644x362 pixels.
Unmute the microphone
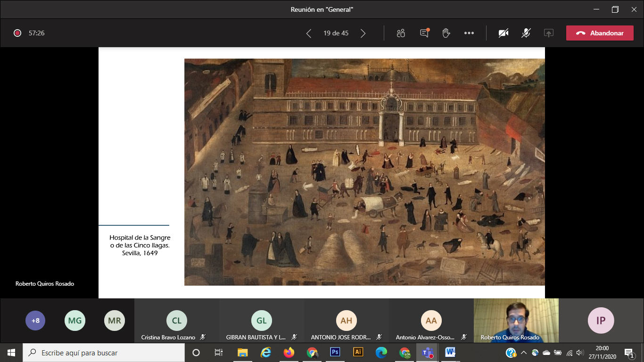526,33
